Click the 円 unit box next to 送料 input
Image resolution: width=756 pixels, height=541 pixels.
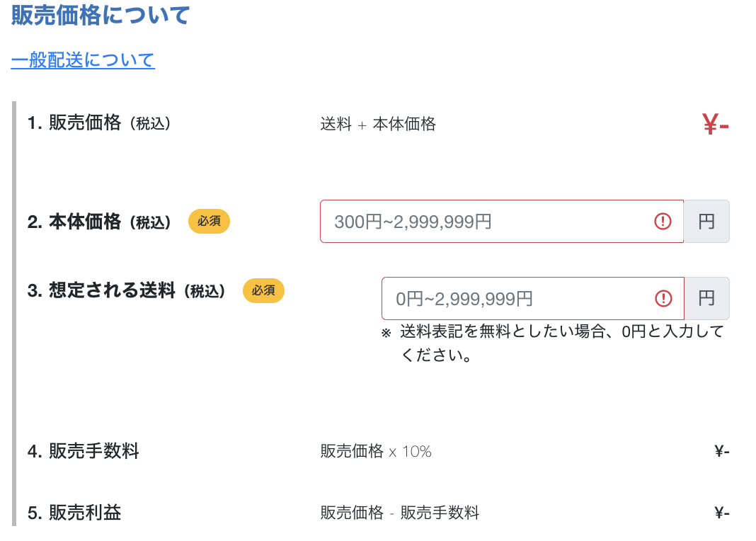coord(706,298)
